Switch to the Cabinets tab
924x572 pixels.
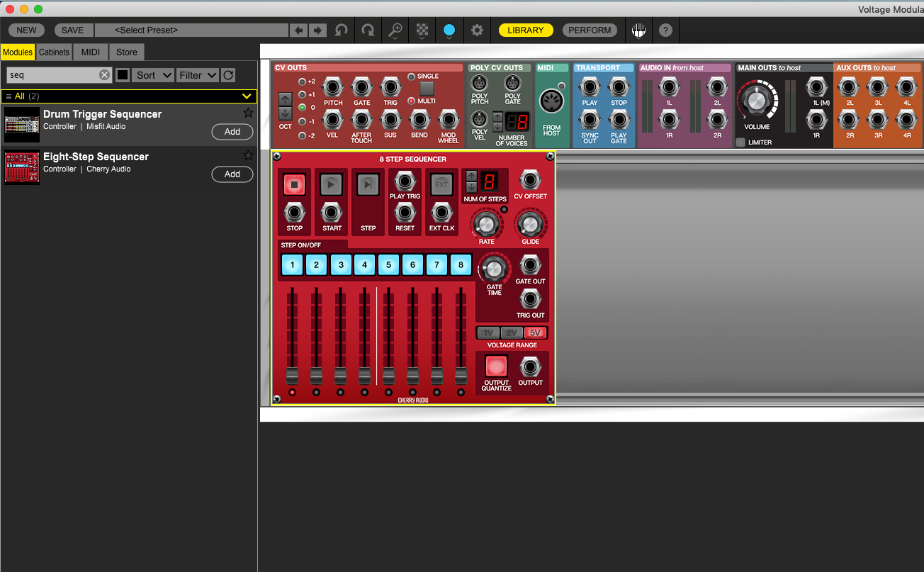pyautogui.click(x=55, y=52)
